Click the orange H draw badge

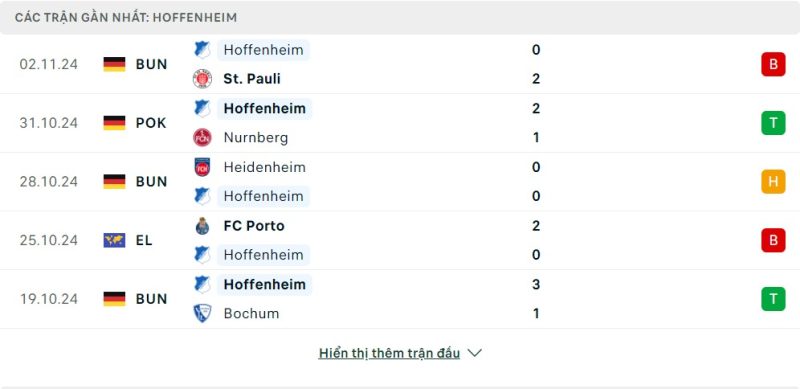pyautogui.click(x=773, y=182)
